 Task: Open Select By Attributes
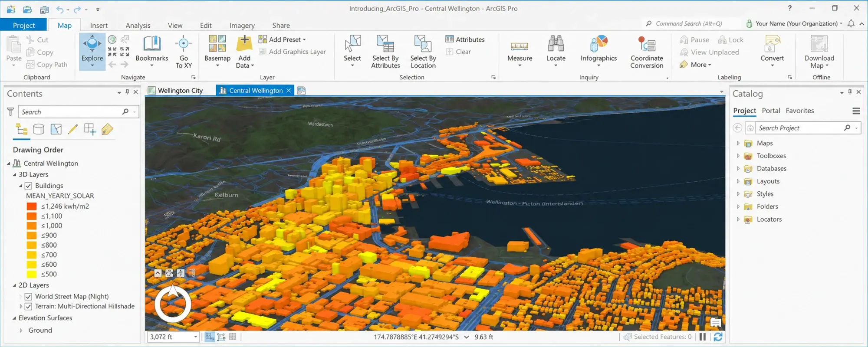[x=385, y=51]
